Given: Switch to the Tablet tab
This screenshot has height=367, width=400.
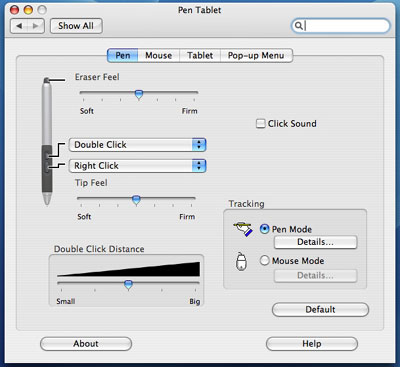Looking at the screenshot, I should [200, 55].
